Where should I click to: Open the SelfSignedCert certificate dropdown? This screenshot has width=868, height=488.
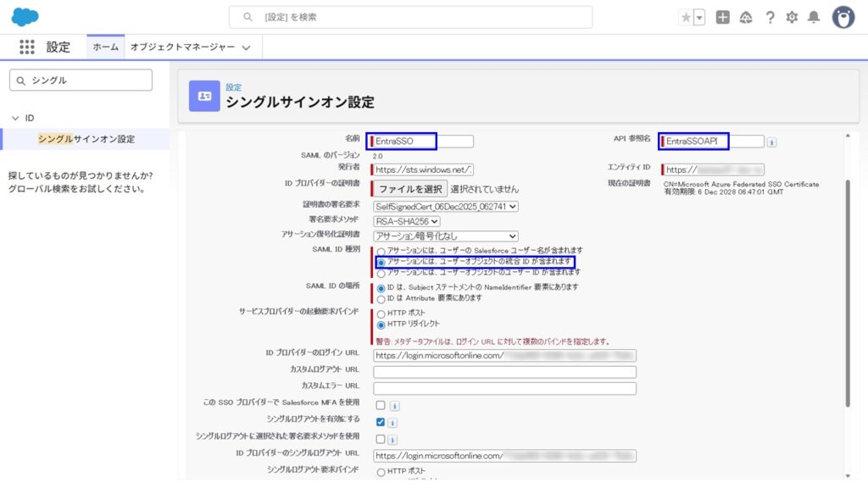pyautogui.click(x=446, y=207)
